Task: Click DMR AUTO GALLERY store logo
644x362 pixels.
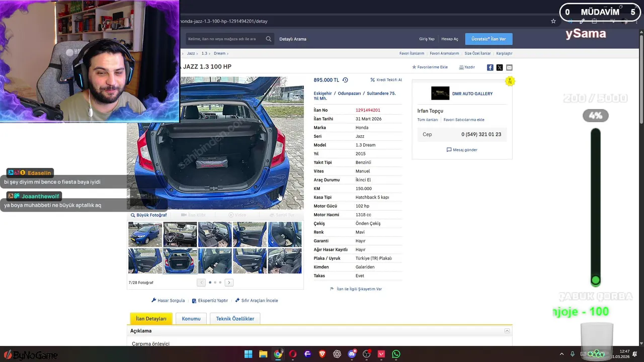Action: coord(440,94)
